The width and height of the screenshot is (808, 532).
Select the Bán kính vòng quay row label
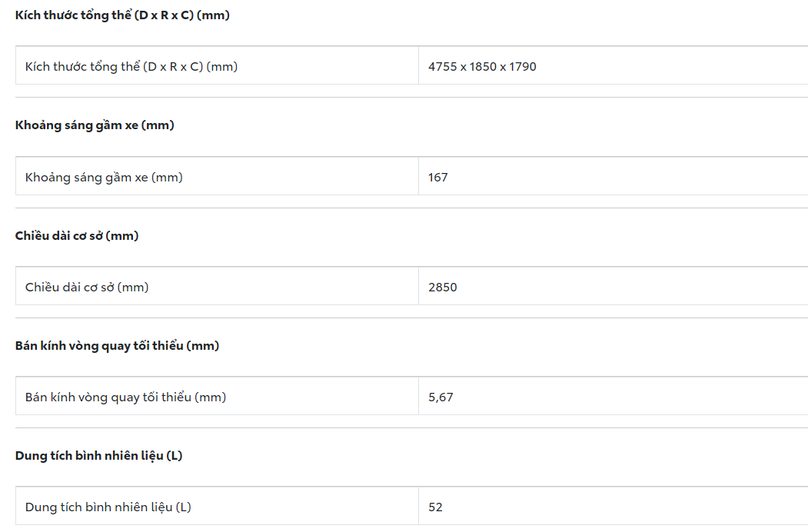click(x=125, y=397)
